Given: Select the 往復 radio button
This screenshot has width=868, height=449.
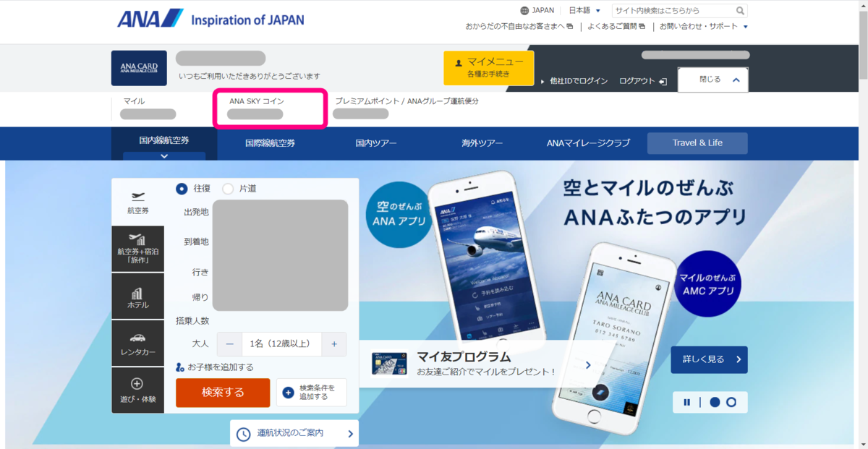Looking at the screenshot, I should click(x=182, y=189).
